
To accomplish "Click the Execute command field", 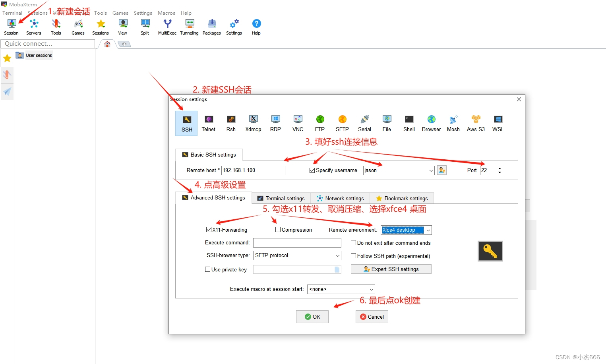I will [x=297, y=243].
